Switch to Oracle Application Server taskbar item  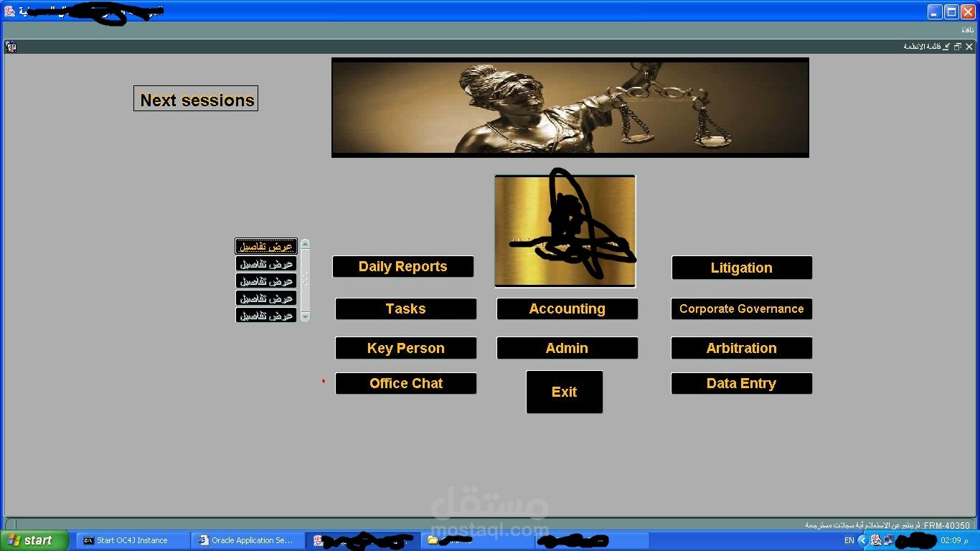point(248,540)
